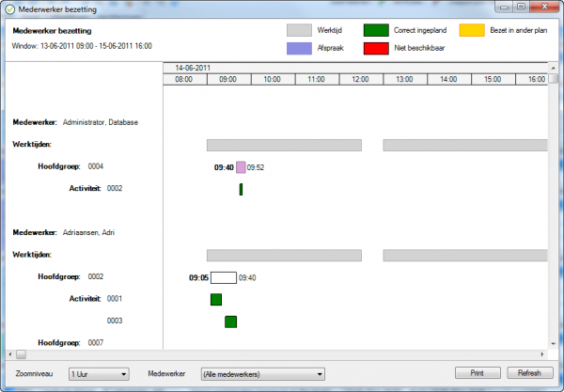Viewport: 564px width, 392px height.
Task: Select the white Hoofdgroep 0002 block at 09:05
Action: pyautogui.click(x=224, y=277)
